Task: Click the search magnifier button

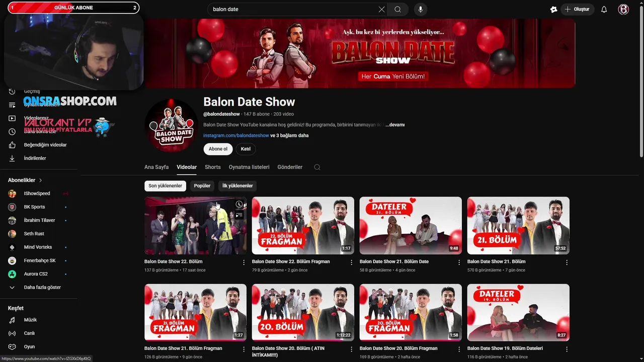Action: (x=397, y=9)
